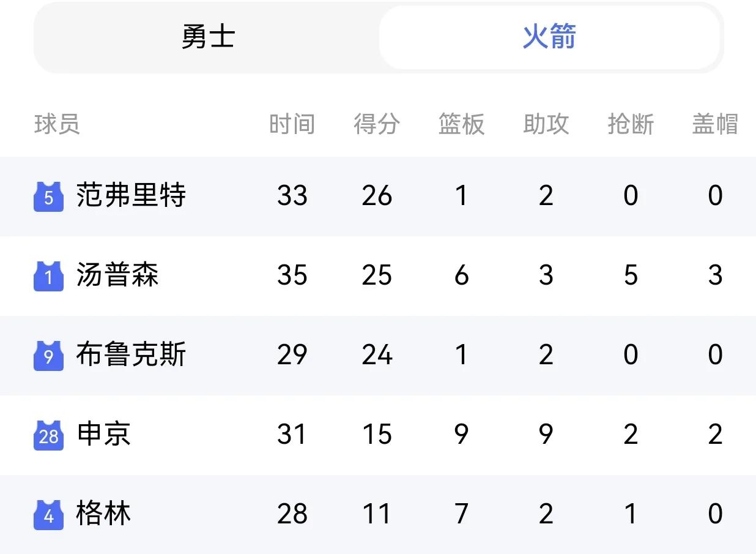This screenshot has height=554, width=756.
Task: Switch to the 勇士 team tab
Action: pos(208,37)
